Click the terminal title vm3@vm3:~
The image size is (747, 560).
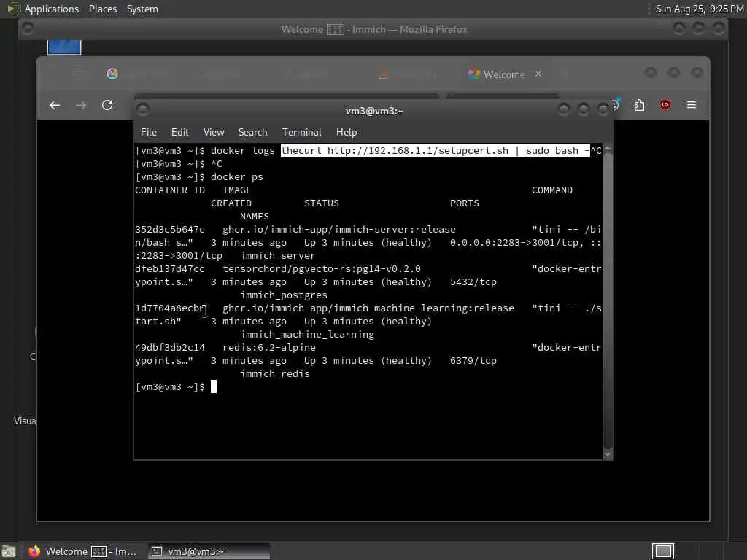point(374,111)
